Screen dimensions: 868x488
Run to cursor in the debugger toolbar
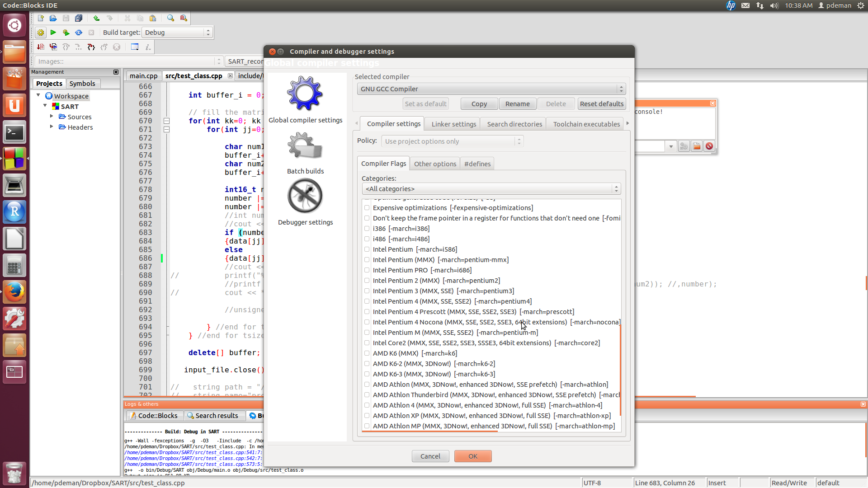(x=53, y=47)
